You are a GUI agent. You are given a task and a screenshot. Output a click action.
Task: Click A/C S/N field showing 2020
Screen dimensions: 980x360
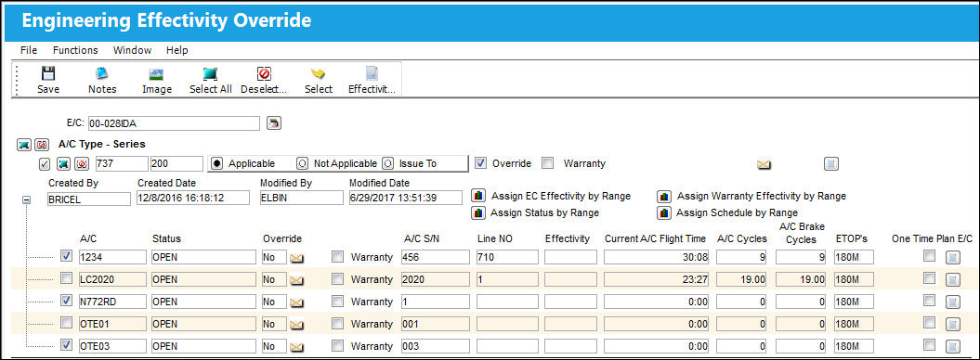435,279
